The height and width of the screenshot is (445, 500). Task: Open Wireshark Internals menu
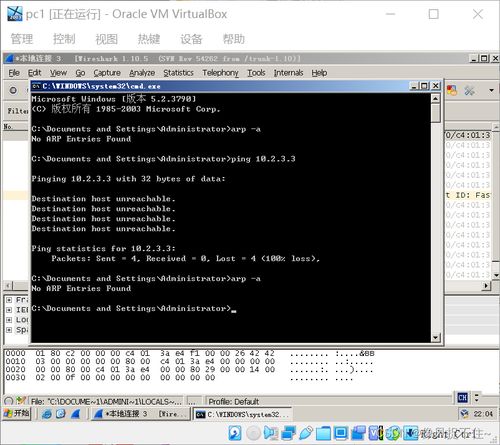(288, 73)
